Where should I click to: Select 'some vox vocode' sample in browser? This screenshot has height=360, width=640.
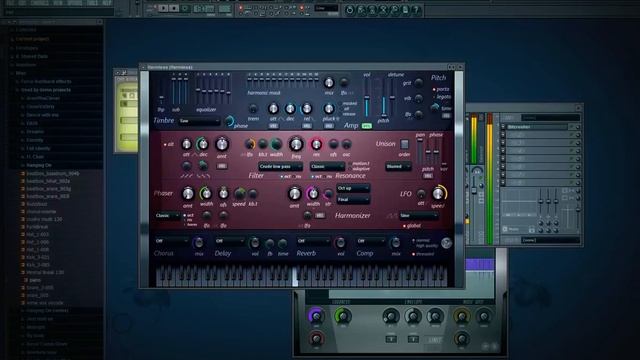click(44, 303)
